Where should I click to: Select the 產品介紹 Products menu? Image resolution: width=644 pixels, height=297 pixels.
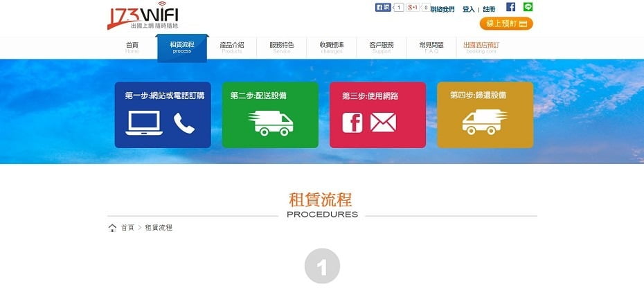click(231, 47)
